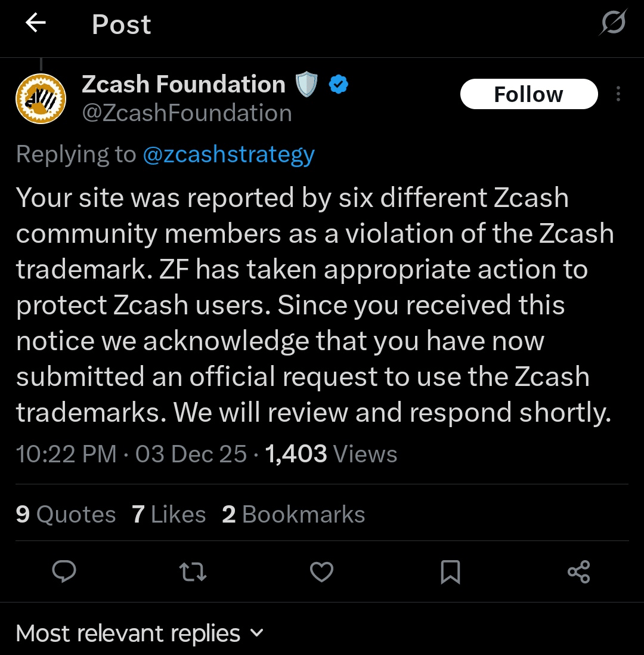Tap the like heart icon
The width and height of the screenshot is (644, 655).
321,572
